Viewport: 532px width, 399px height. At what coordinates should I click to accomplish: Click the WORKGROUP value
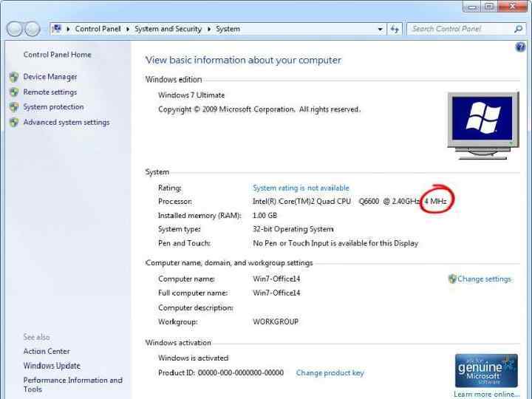pos(276,321)
